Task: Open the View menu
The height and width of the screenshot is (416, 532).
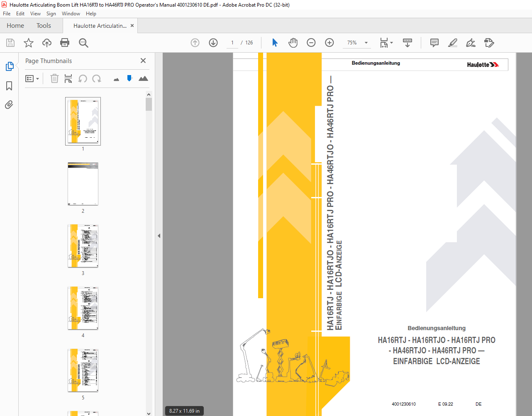Action: (35, 14)
